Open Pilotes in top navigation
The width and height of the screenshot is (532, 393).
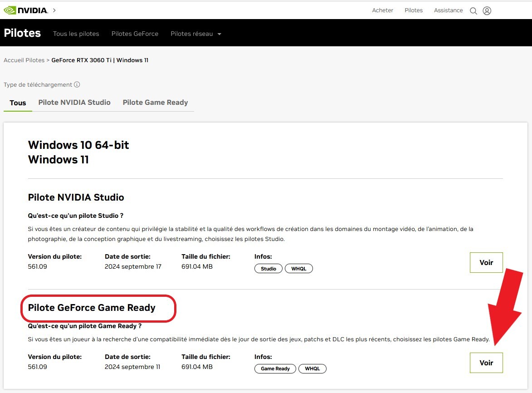coord(414,10)
